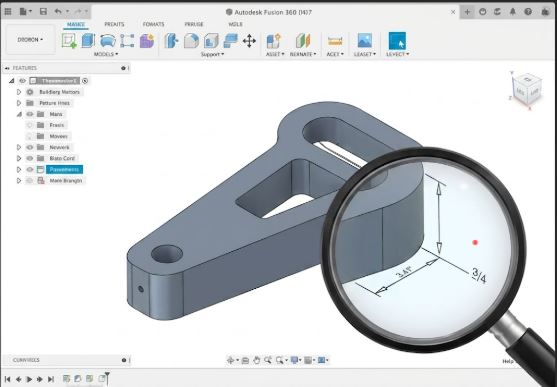This screenshot has height=387, width=557.
Task: Open the Support dropdown menu
Action: (212, 54)
